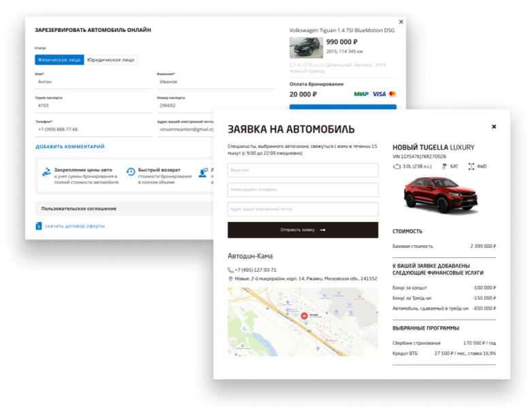Close the Заявка на автомобиль dialog
The width and height of the screenshot is (532, 414).
pos(494,127)
